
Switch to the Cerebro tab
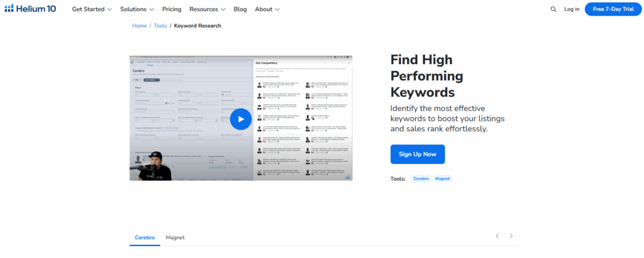pos(145,237)
